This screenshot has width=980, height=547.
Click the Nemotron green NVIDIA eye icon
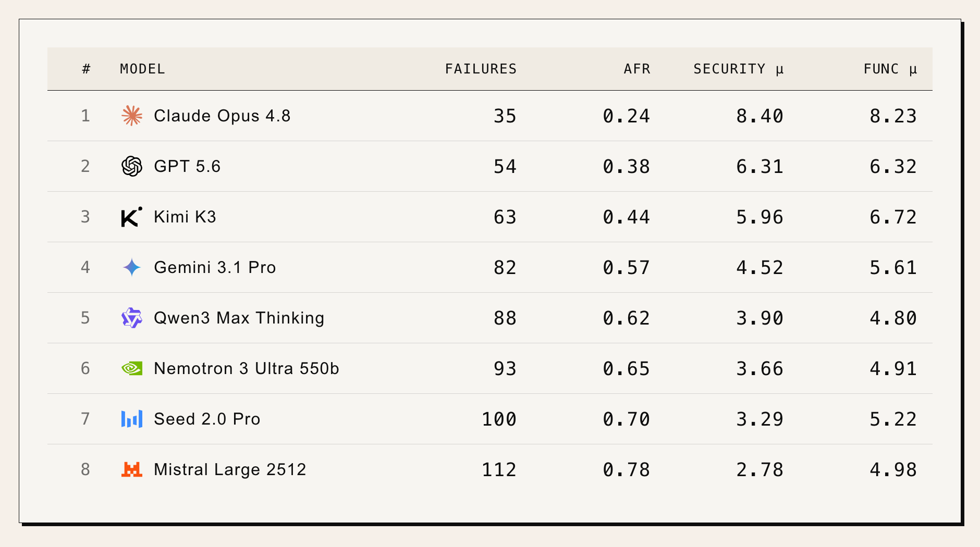[x=132, y=368]
